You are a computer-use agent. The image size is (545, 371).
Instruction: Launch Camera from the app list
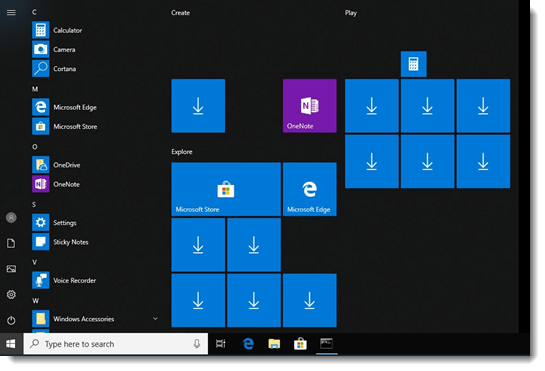54,49
